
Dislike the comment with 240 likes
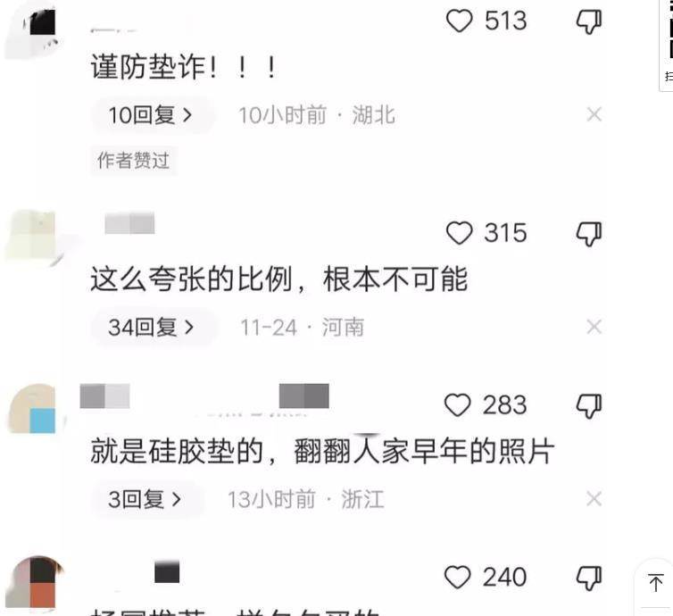coord(589,578)
